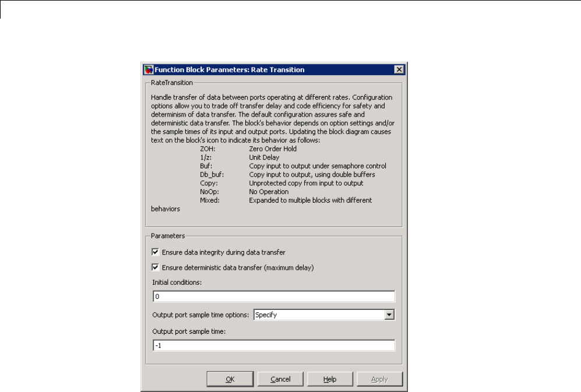Click the 'Initial conditions:' label

(x=177, y=282)
